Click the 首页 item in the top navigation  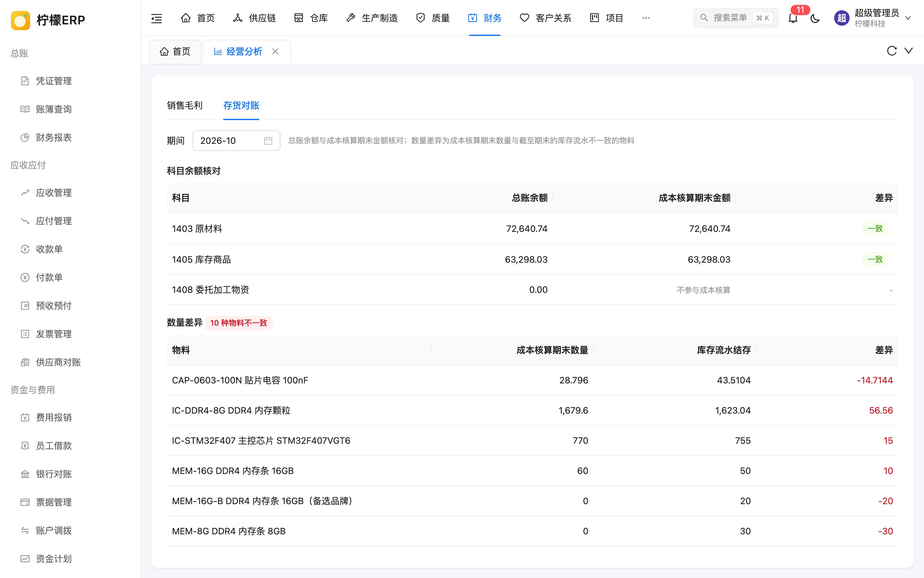(x=198, y=18)
